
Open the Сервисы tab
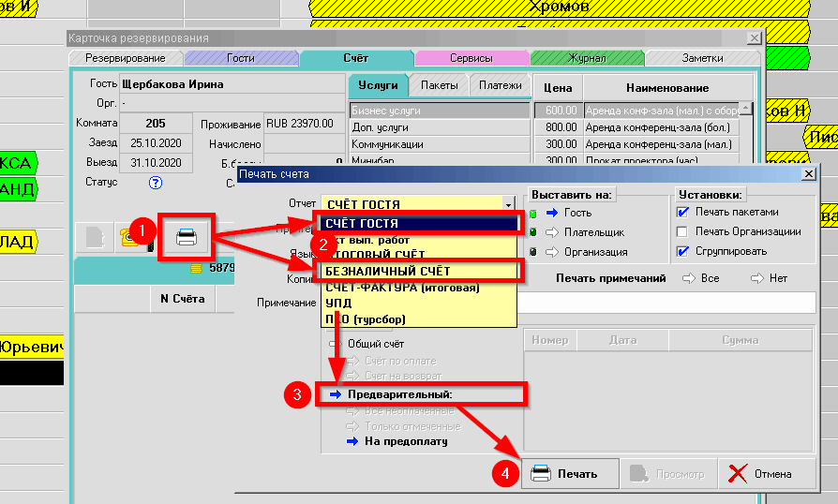click(x=471, y=58)
